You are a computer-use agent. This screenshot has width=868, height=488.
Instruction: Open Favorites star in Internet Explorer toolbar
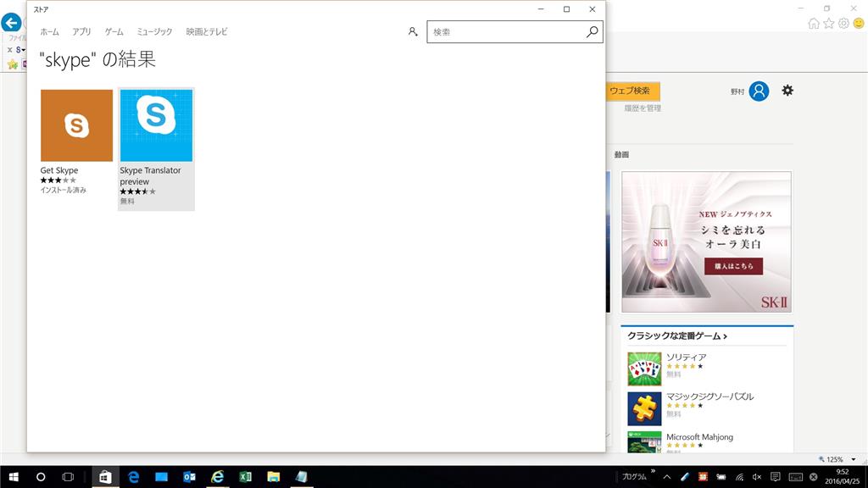(x=829, y=23)
